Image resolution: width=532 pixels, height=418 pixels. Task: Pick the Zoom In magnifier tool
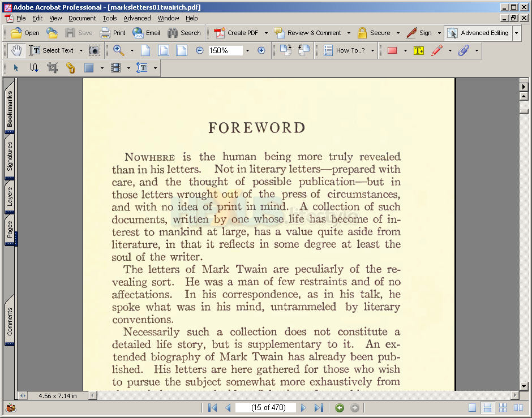point(118,50)
